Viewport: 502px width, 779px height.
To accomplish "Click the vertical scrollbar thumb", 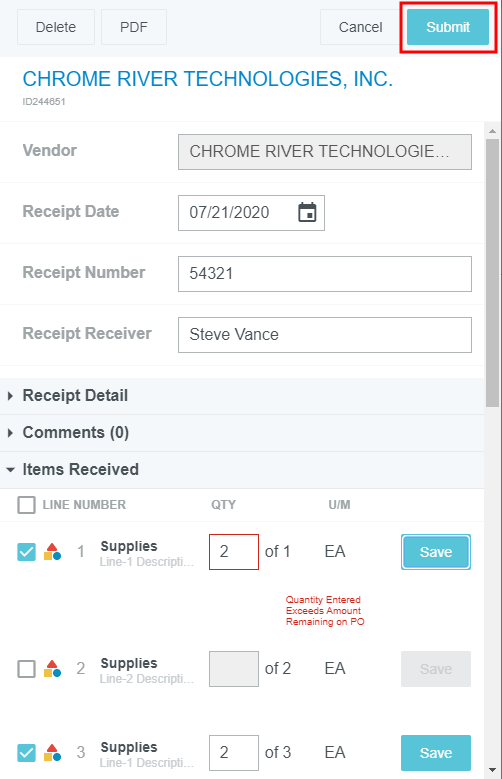I will click(493, 273).
